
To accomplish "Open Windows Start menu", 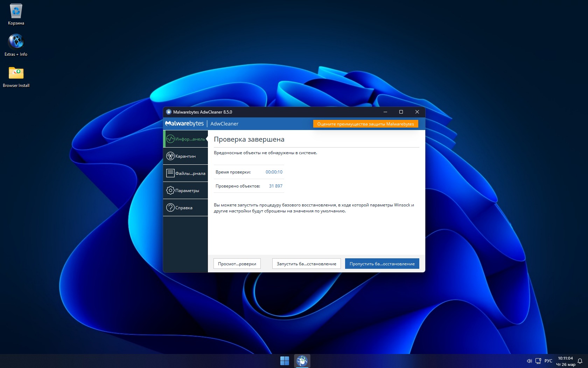I will click(x=285, y=361).
